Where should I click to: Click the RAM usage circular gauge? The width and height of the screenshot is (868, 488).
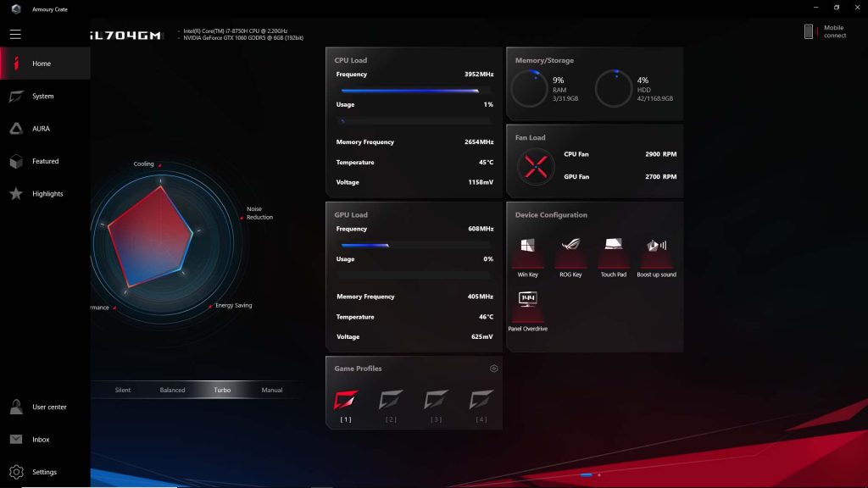(x=529, y=88)
